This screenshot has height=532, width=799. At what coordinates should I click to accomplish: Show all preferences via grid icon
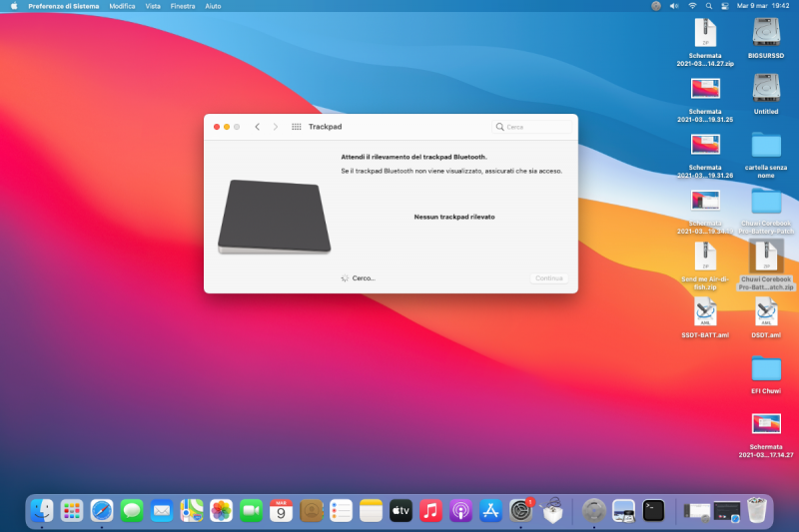[297, 127]
